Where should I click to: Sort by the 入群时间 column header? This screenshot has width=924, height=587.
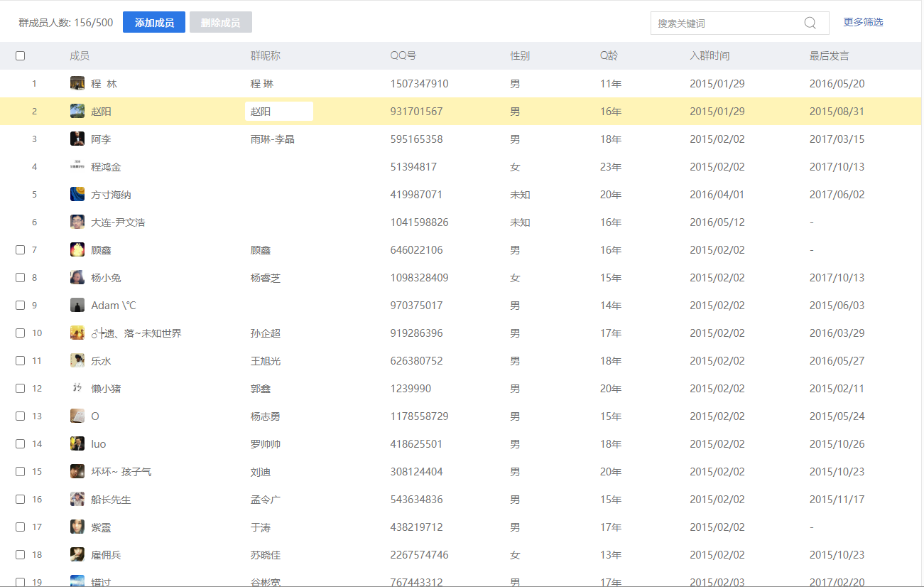coord(710,55)
